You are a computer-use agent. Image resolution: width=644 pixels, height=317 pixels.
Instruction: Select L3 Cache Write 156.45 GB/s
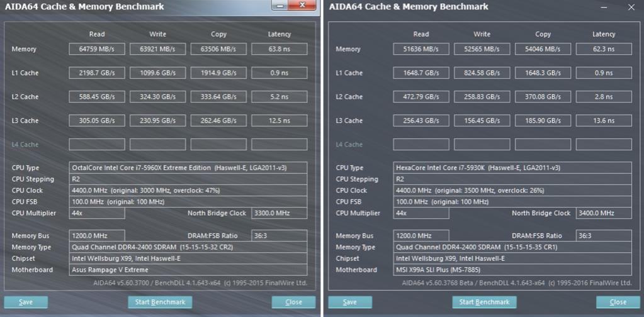point(482,121)
